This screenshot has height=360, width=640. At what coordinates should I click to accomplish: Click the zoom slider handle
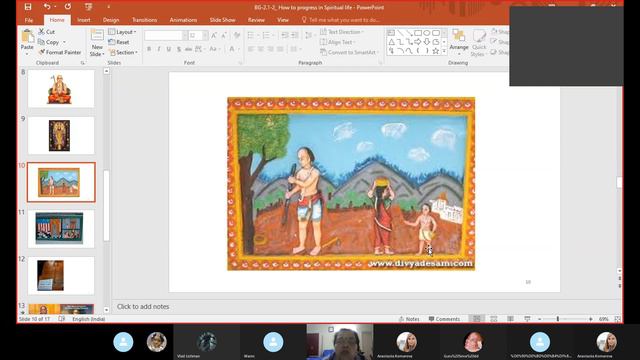(x=558, y=319)
